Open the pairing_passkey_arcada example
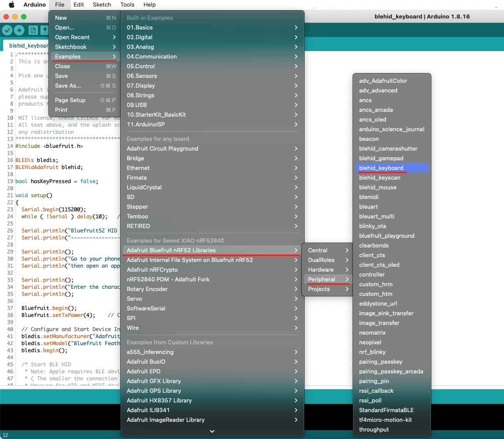Image resolution: width=504 pixels, height=439 pixels. (x=392, y=372)
